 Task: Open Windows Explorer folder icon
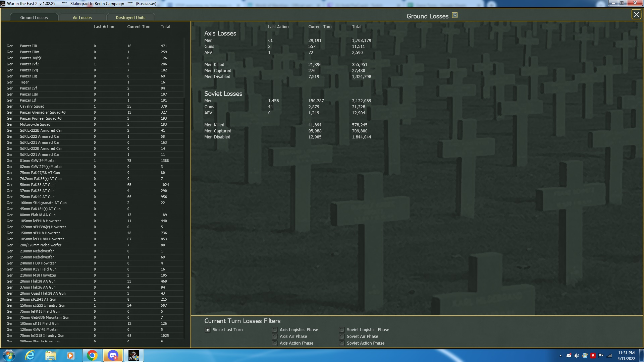(51, 355)
